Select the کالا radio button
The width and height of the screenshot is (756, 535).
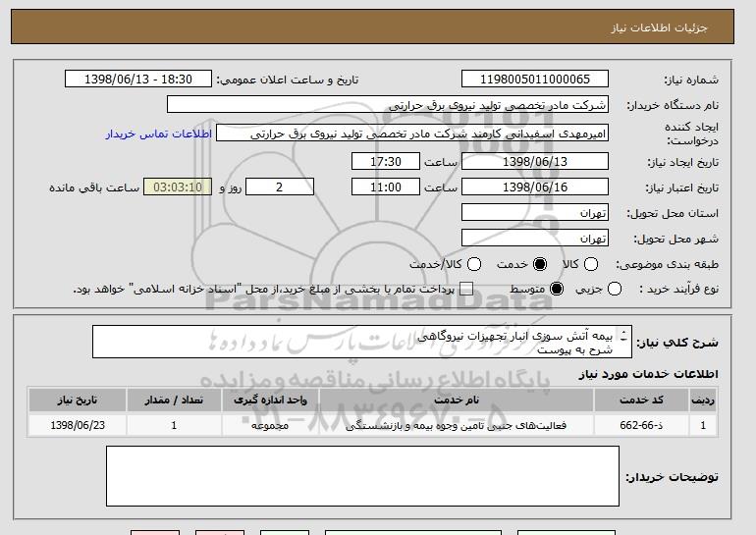pos(591,264)
